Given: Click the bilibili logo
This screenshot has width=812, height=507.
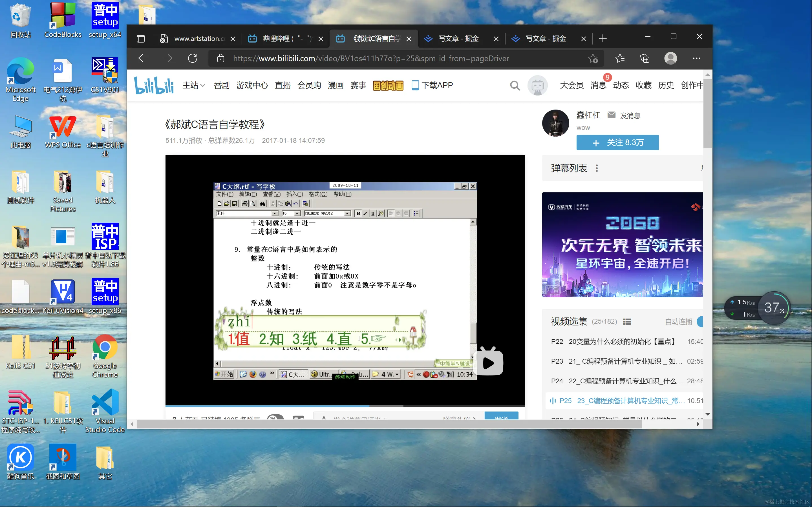Looking at the screenshot, I should pyautogui.click(x=154, y=85).
